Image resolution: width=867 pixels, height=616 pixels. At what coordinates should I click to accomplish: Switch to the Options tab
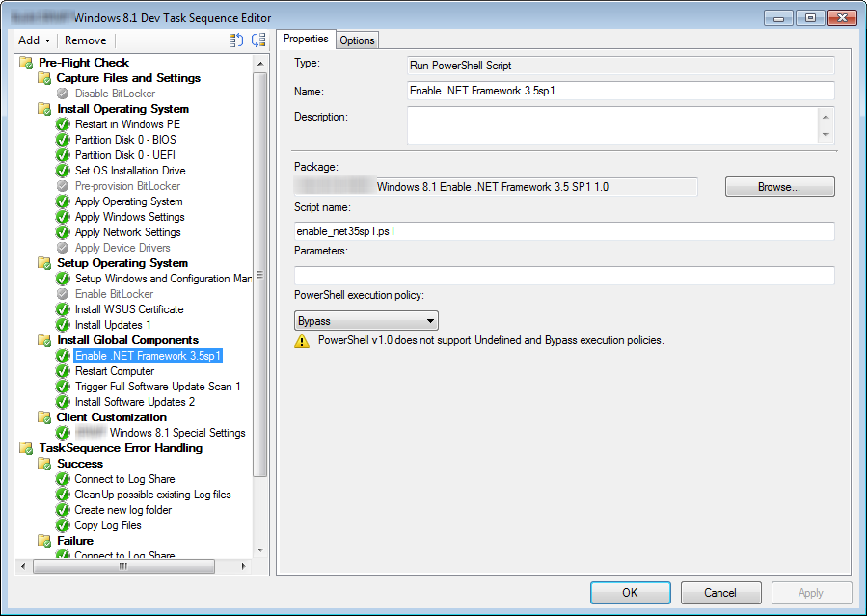[x=356, y=40]
